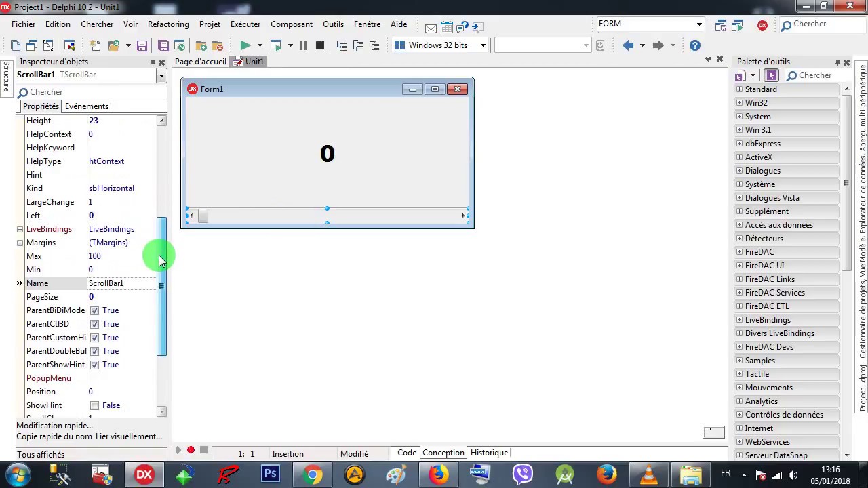Click the Lier visuellement link
Image resolution: width=868 pixels, height=488 pixels.
[x=129, y=436]
